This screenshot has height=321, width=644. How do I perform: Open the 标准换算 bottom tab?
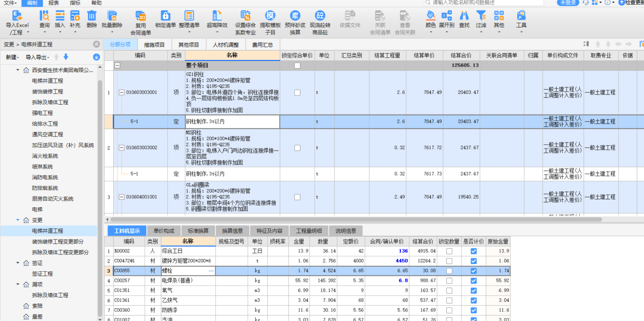click(198, 231)
